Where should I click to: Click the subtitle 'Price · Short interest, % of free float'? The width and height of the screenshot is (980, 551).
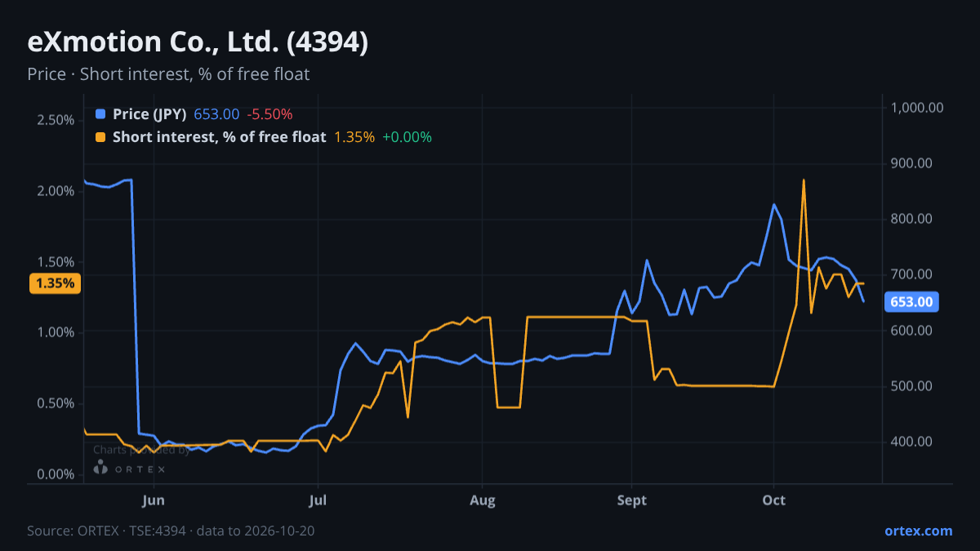click(168, 74)
